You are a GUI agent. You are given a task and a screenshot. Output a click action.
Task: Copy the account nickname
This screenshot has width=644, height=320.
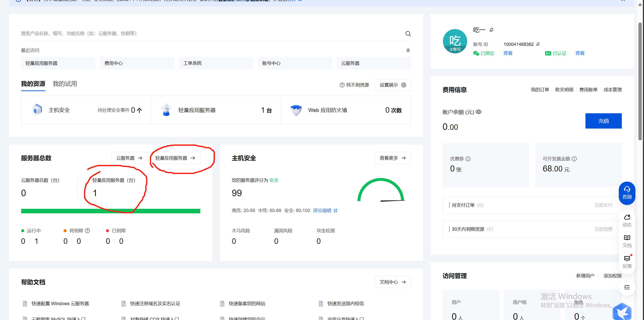[x=491, y=30]
